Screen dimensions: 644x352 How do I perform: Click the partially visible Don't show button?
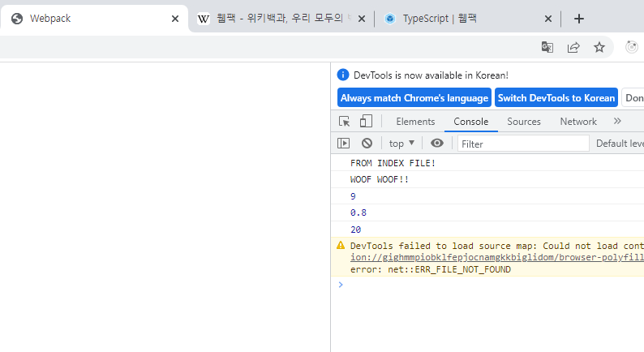[x=633, y=98]
